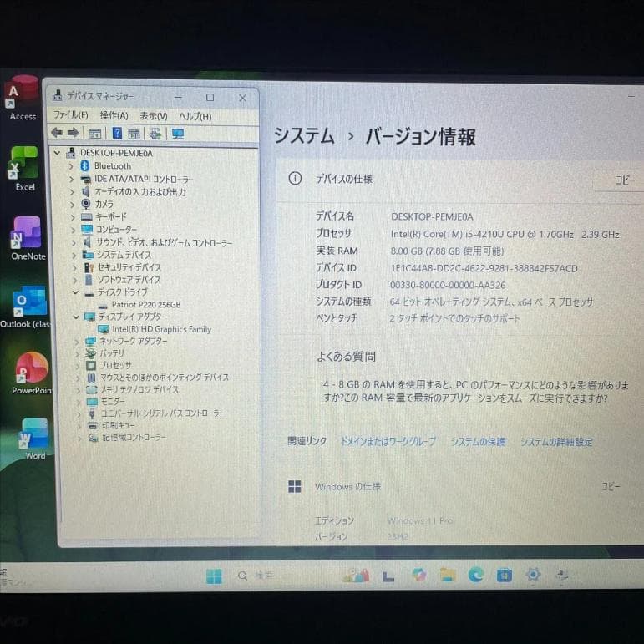644x644 pixels.
Task: Collapse the DESKTOP-PEMJE0A root node
Action: pyautogui.click(x=58, y=153)
